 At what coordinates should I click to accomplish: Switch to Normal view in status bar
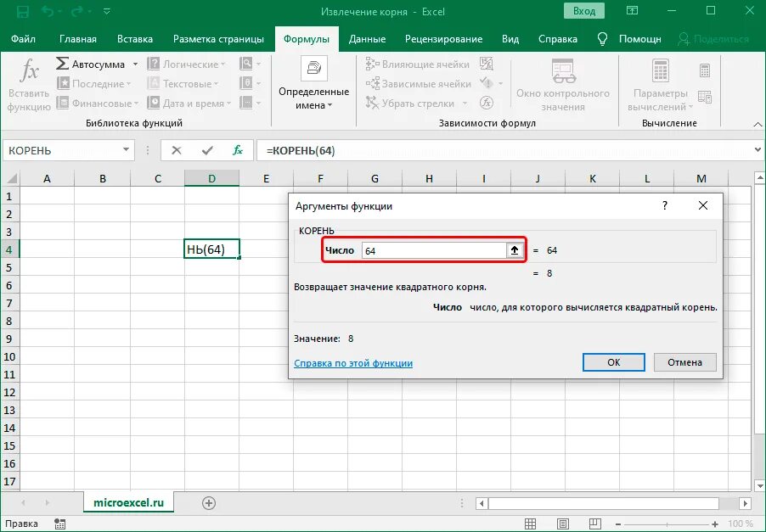[x=530, y=524]
